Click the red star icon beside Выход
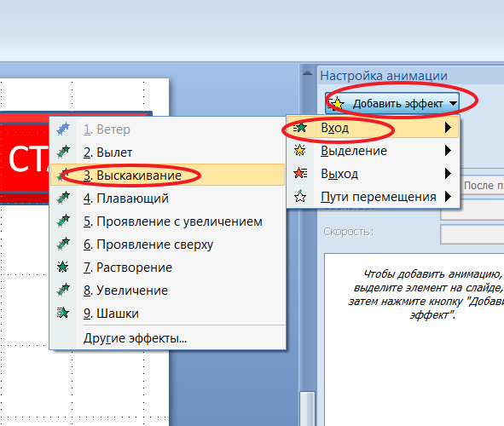The width and height of the screenshot is (504, 426). pyautogui.click(x=300, y=173)
